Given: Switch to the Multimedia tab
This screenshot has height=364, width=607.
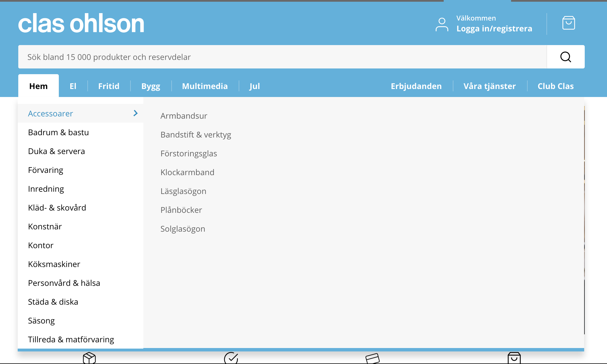Looking at the screenshot, I should (x=205, y=86).
